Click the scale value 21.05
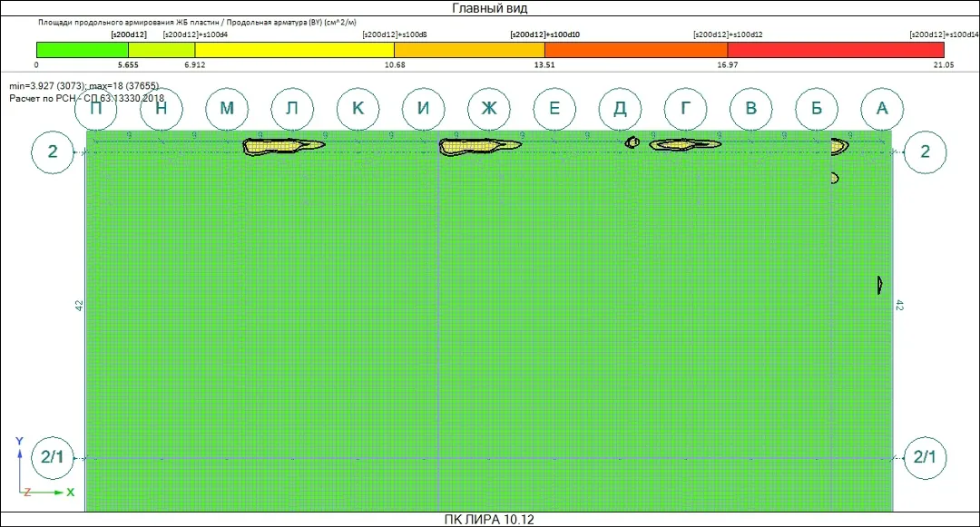This screenshot has width=980, height=527. pyautogui.click(x=944, y=65)
